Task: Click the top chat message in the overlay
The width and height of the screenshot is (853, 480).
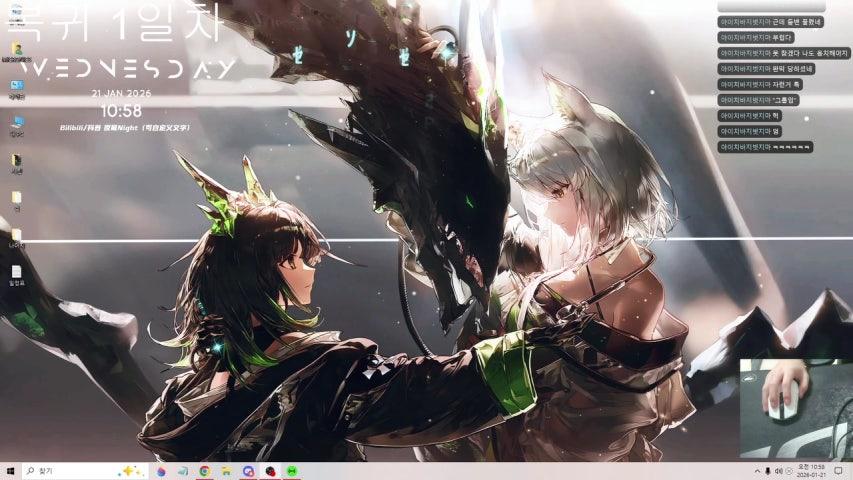Action: pyautogui.click(x=770, y=21)
